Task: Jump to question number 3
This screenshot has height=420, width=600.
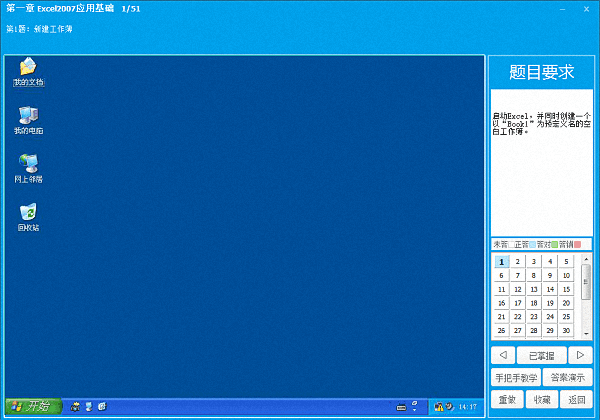Action: coord(534,262)
